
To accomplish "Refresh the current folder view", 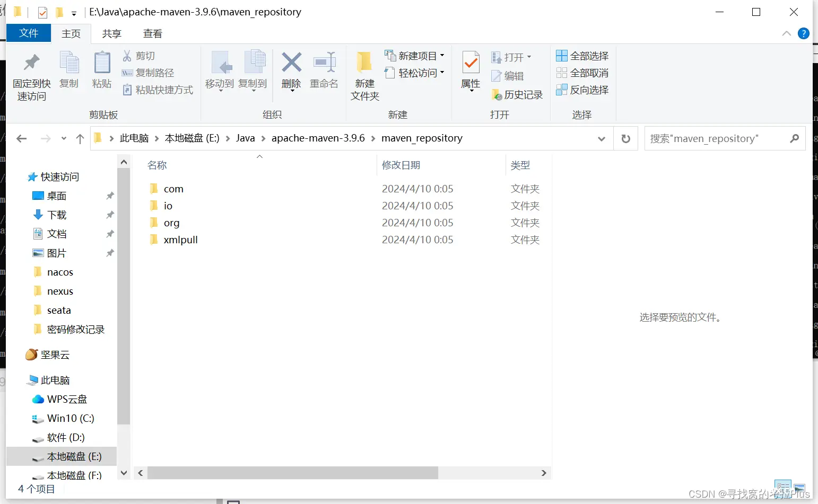I will [x=626, y=138].
